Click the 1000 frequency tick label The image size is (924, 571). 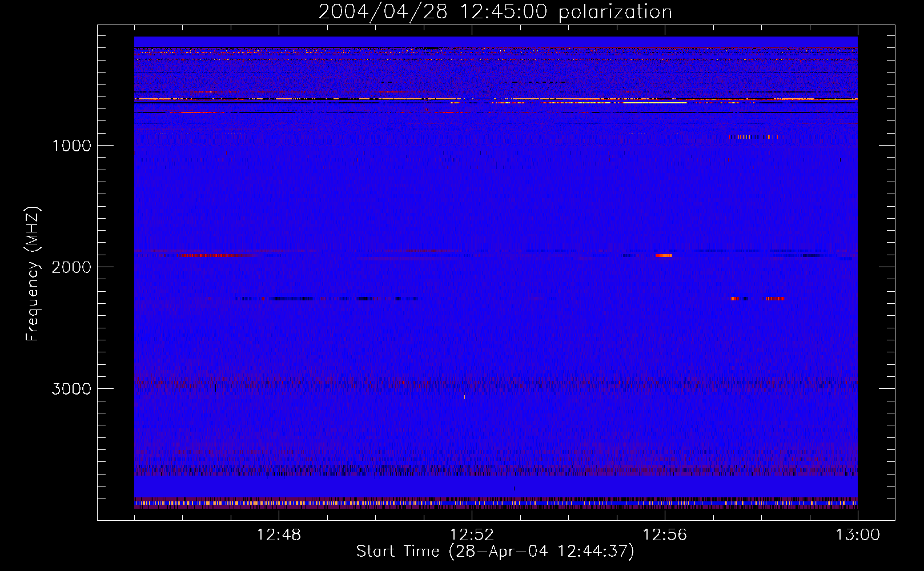point(71,146)
